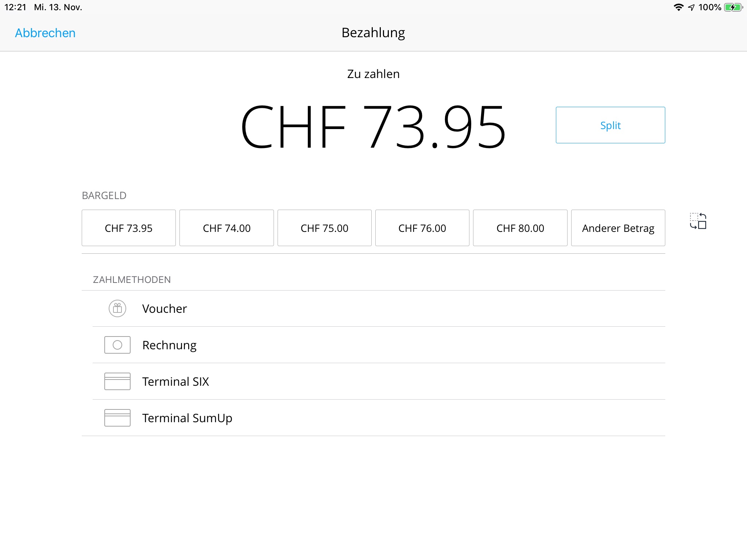Tap the Terminal SIX card icon
Screen dimensions: 747x560
click(117, 381)
